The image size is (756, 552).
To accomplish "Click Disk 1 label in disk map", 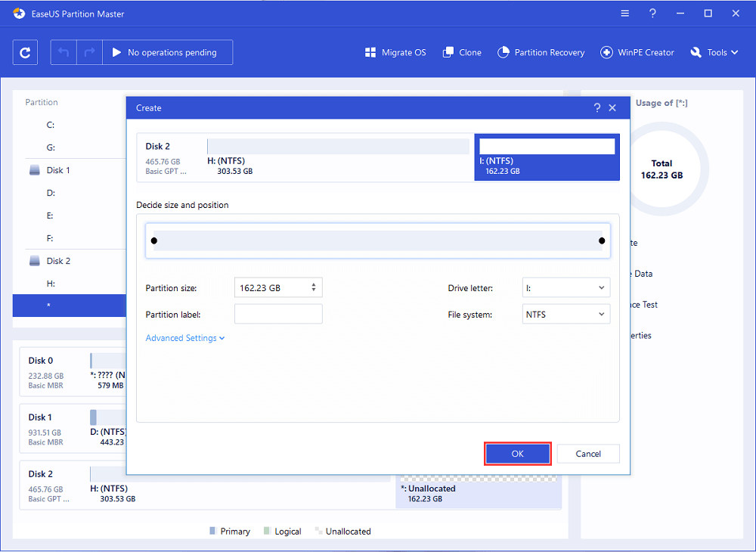I will click(x=40, y=417).
